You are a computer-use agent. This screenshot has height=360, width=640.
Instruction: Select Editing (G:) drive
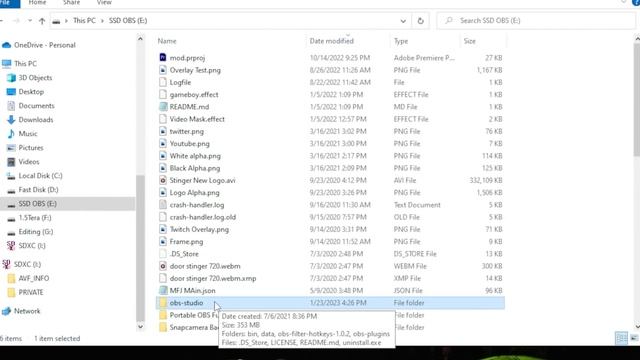36,232
